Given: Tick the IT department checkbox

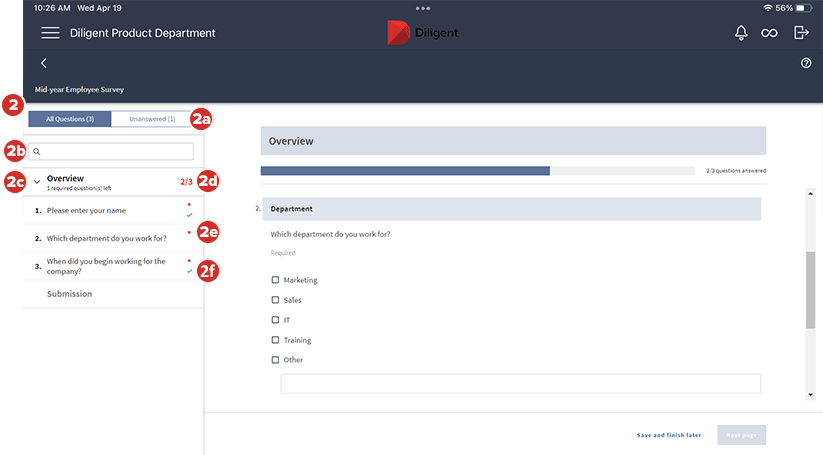Looking at the screenshot, I should point(276,320).
